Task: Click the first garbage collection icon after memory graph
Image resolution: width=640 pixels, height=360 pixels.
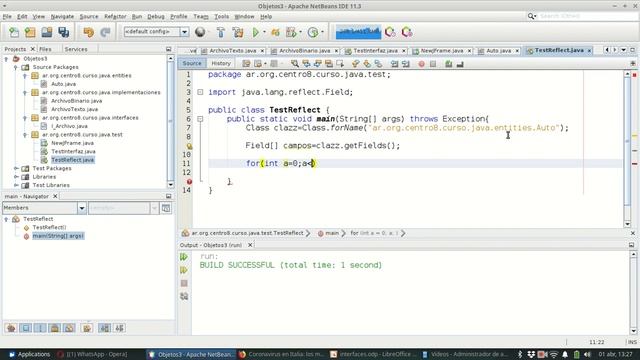Action: click(390, 32)
